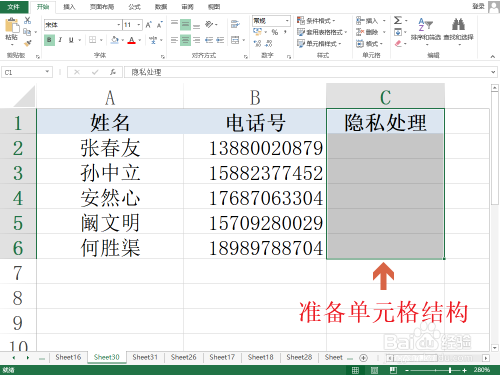Toggle Underline formatting button
The image size is (500, 375).
(71, 40)
